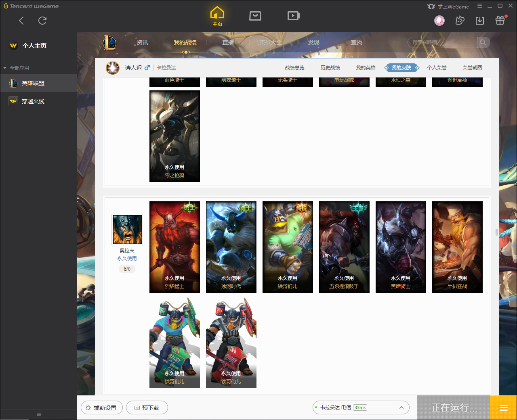Click the 血色骑士 skin card
Screen dimensions: 517x420
(x=174, y=81)
